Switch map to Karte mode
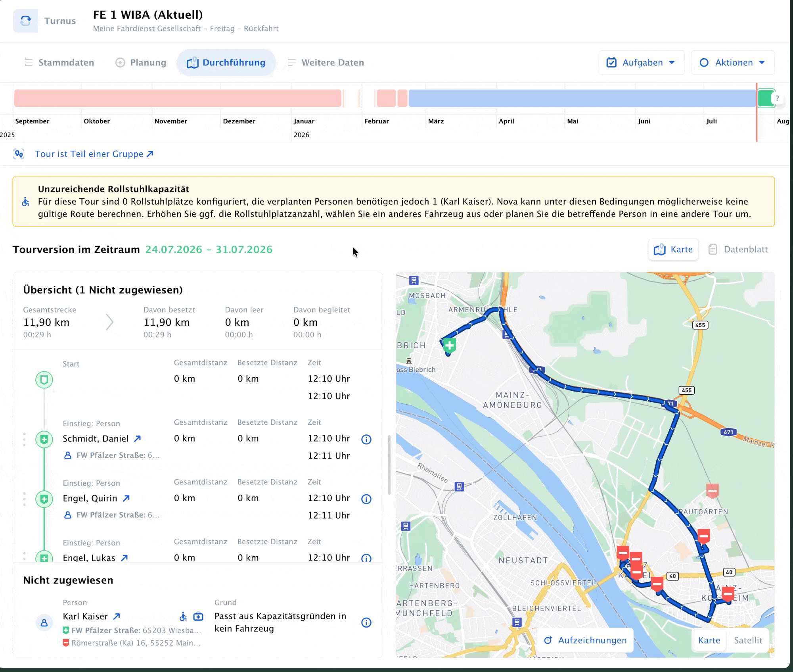The width and height of the screenshot is (793, 672). point(709,640)
